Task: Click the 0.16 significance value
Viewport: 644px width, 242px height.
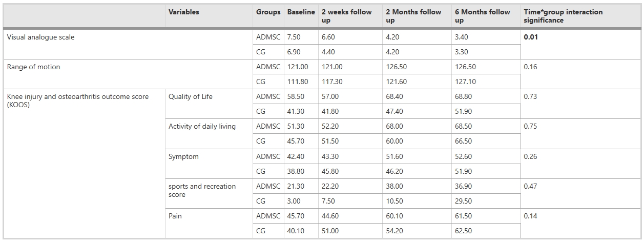Action: click(530, 67)
